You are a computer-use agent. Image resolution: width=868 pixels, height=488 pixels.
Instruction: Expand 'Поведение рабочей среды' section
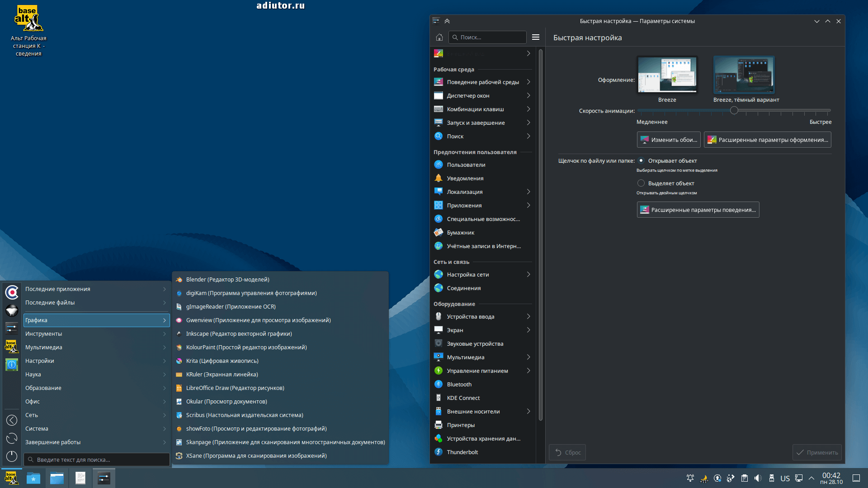(482, 82)
